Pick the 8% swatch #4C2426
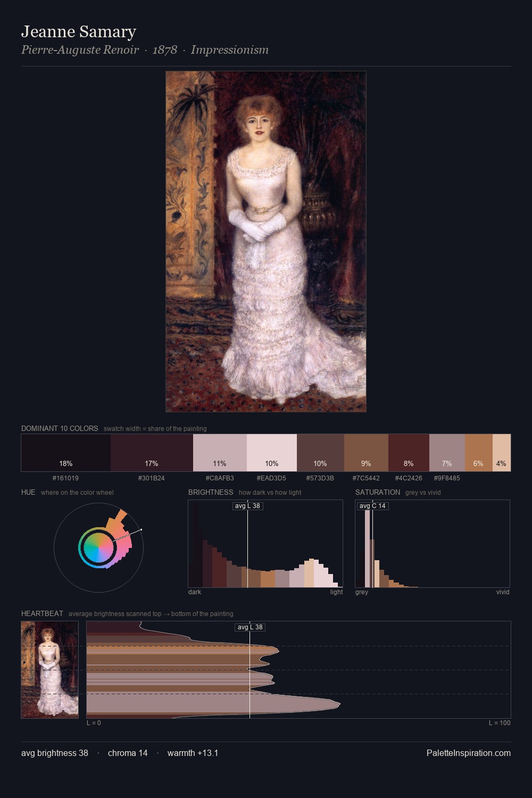 point(409,453)
